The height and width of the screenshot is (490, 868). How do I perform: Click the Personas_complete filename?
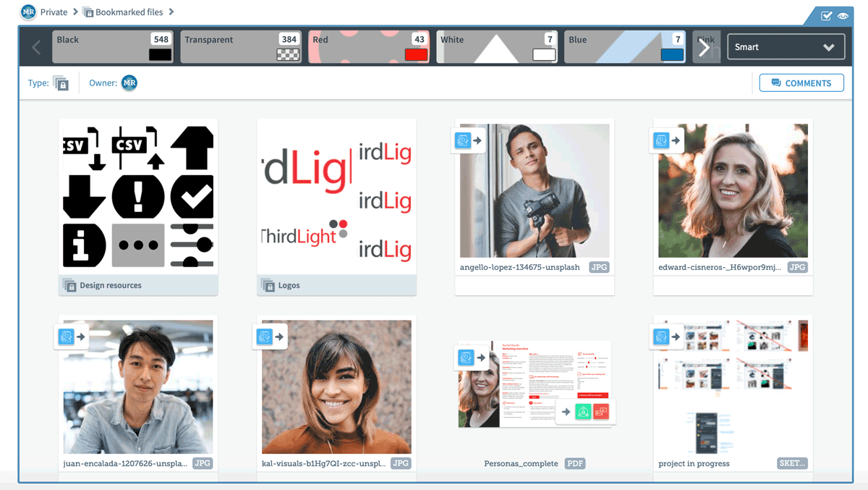point(522,463)
